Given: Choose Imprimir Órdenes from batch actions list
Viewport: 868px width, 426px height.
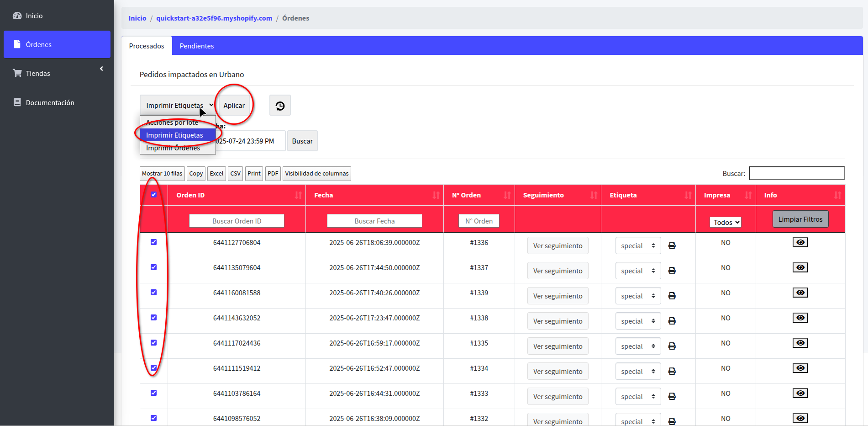Looking at the screenshot, I should click(173, 148).
